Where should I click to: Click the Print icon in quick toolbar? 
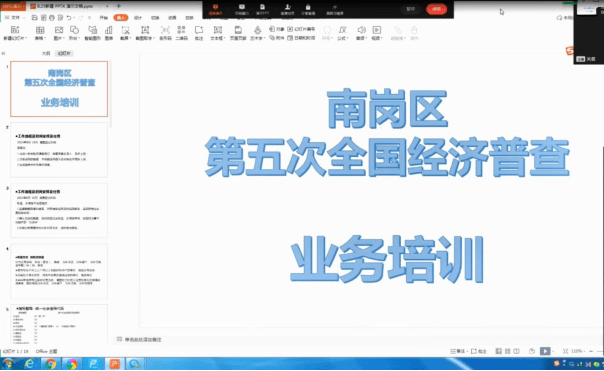pyautogui.click(x=52, y=18)
